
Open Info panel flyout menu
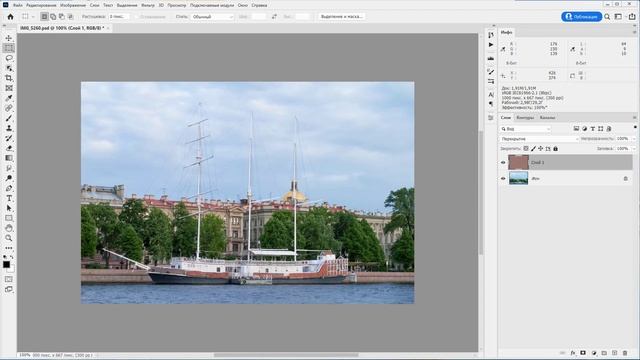click(x=634, y=32)
